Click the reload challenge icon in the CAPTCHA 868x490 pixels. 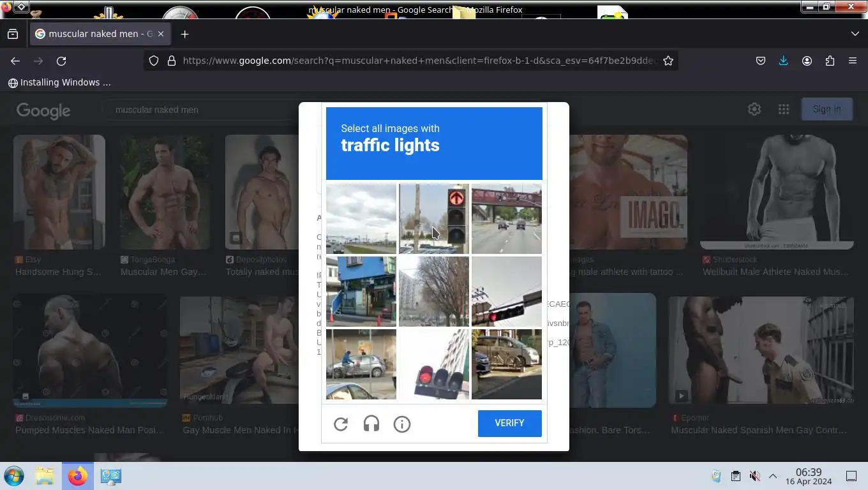click(341, 424)
